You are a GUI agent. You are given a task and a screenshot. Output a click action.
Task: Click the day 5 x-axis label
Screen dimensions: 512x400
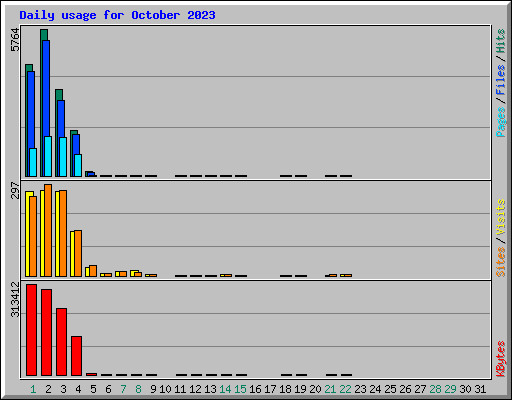pyautogui.click(x=93, y=389)
